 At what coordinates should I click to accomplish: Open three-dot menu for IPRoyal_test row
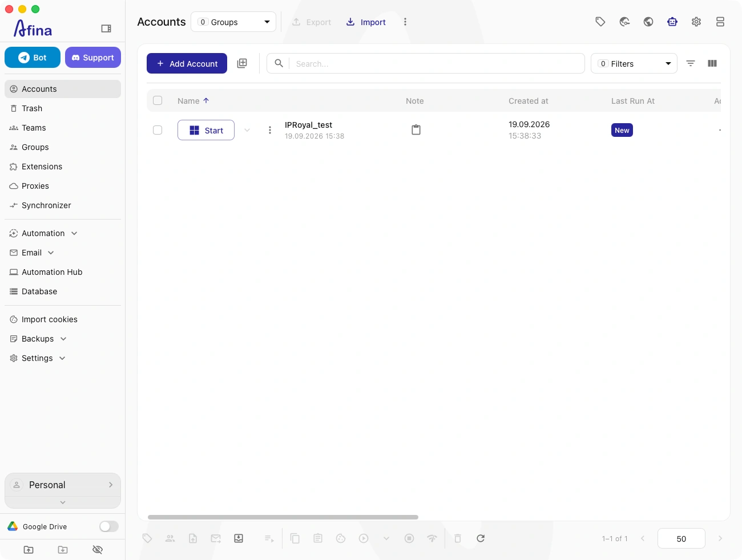click(x=270, y=130)
